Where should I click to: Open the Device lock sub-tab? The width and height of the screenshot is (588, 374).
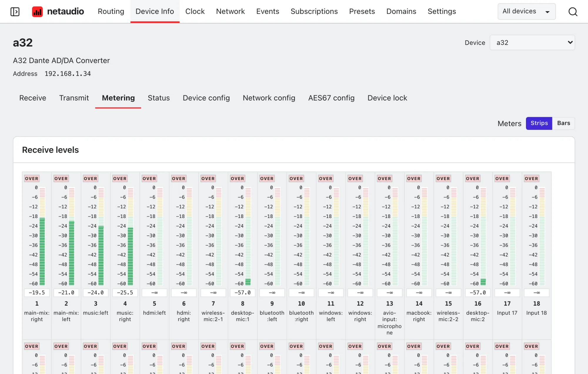(387, 98)
